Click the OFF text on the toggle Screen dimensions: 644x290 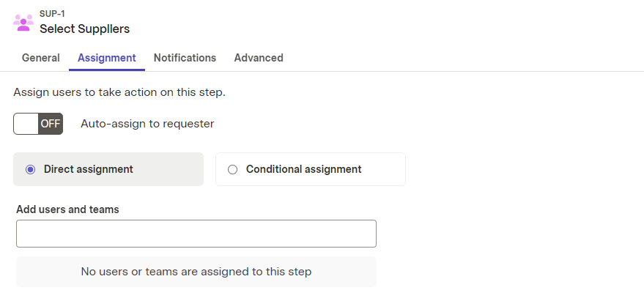coord(51,124)
